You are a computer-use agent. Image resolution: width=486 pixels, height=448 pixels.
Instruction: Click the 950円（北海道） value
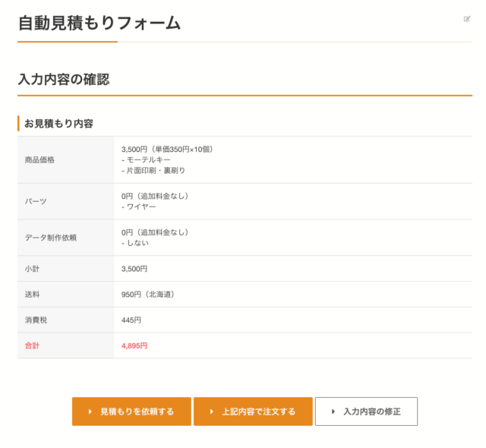click(x=148, y=295)
